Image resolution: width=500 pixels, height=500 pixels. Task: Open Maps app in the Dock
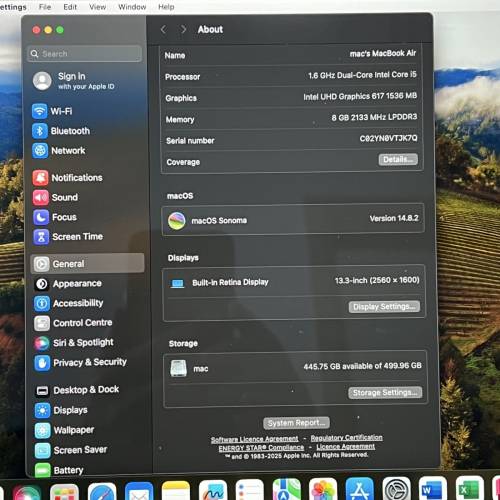[286, 490]
